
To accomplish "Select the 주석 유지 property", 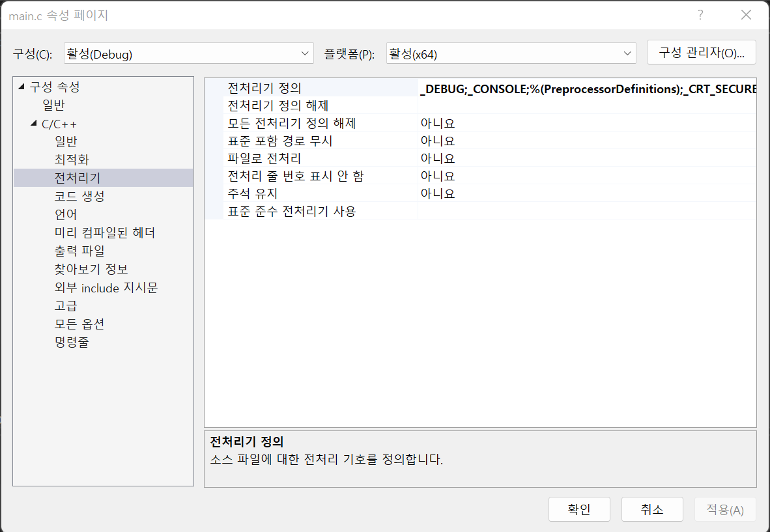I will [x=252, y=193].
